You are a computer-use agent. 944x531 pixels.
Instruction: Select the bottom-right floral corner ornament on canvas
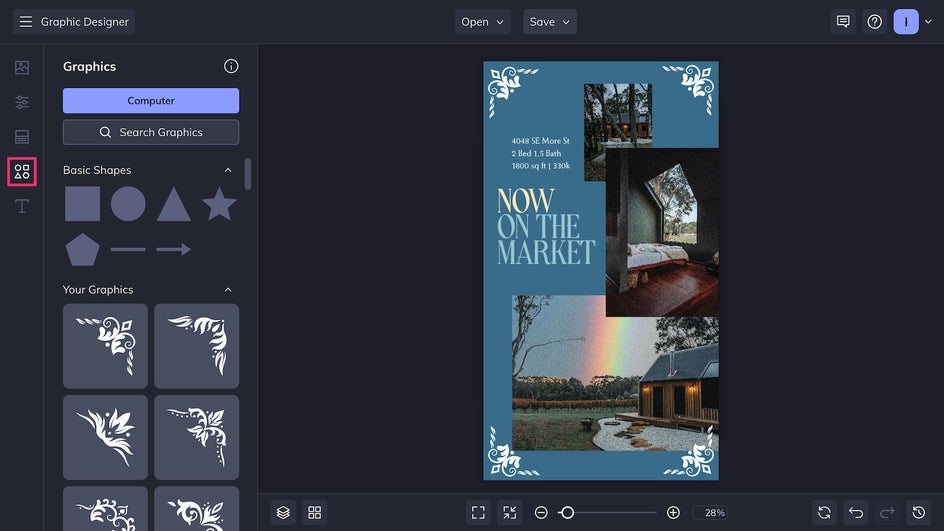(x=690, y=453)
